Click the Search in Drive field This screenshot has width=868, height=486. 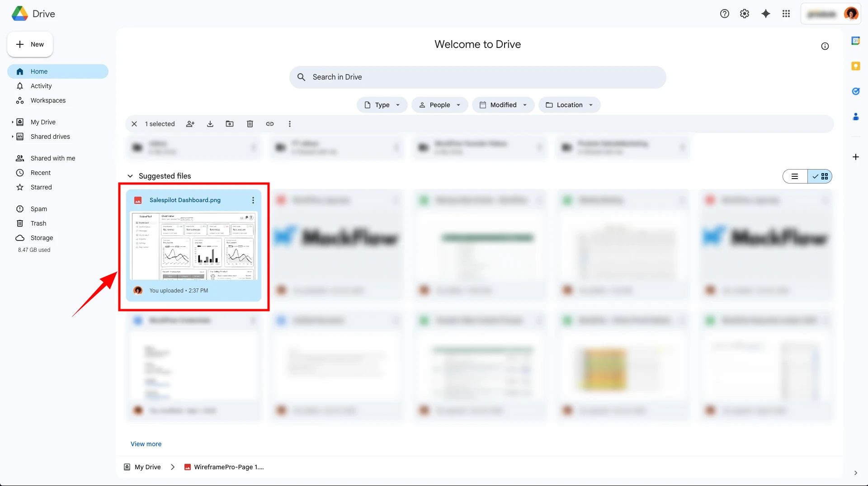(477, 77)
